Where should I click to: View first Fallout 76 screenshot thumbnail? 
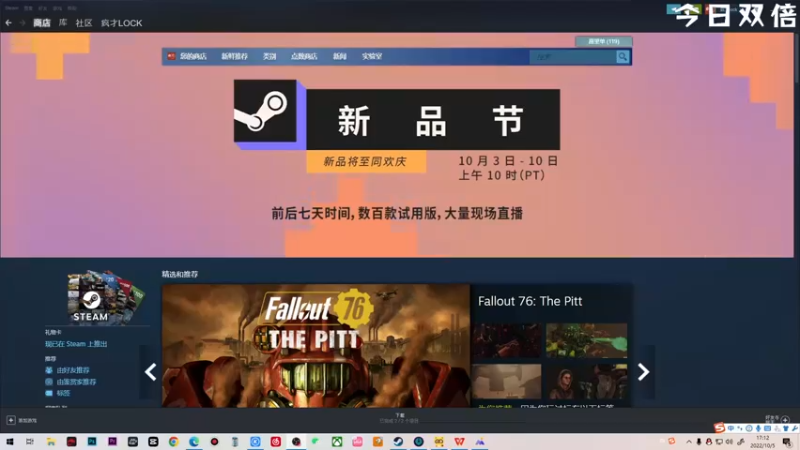506,340
